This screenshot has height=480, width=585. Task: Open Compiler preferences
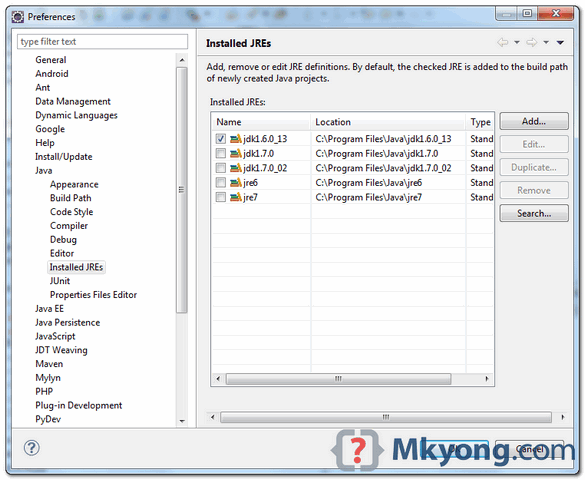(69, 226)
